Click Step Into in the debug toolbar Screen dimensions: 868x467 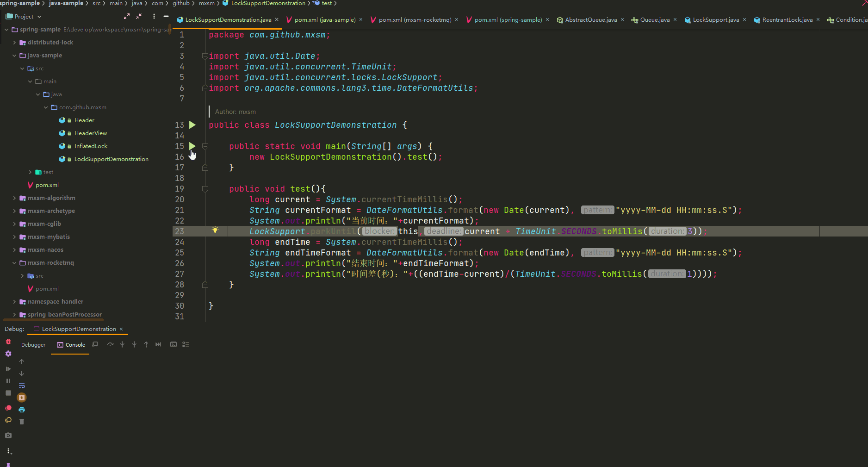[122, 344]
